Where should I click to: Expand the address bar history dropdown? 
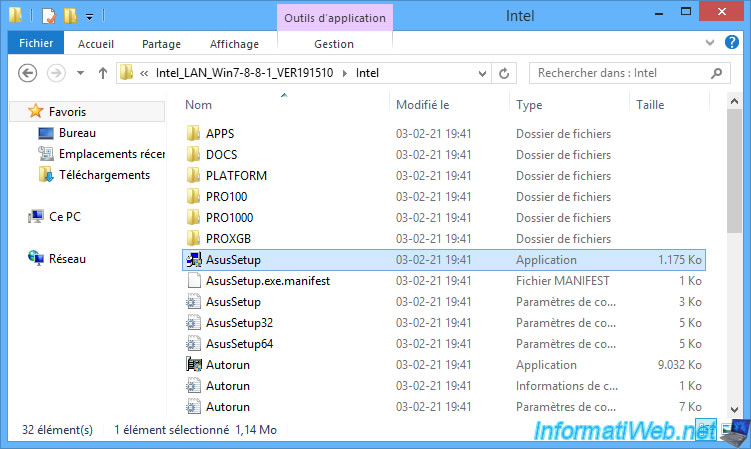coord(482,73)
